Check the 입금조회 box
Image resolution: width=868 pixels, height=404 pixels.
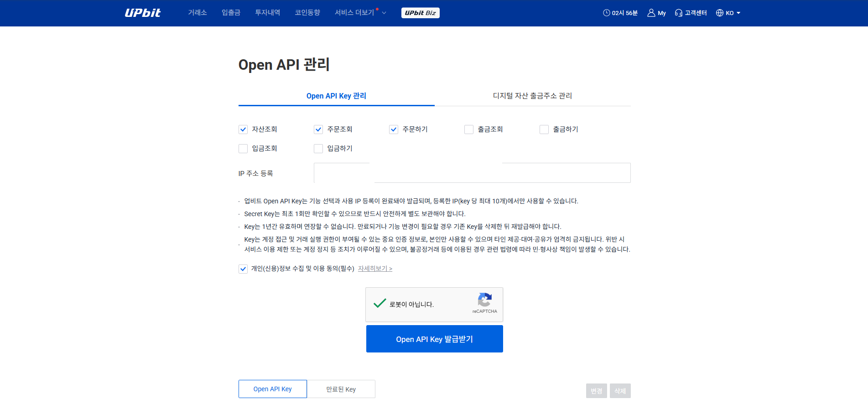[243, 149]
